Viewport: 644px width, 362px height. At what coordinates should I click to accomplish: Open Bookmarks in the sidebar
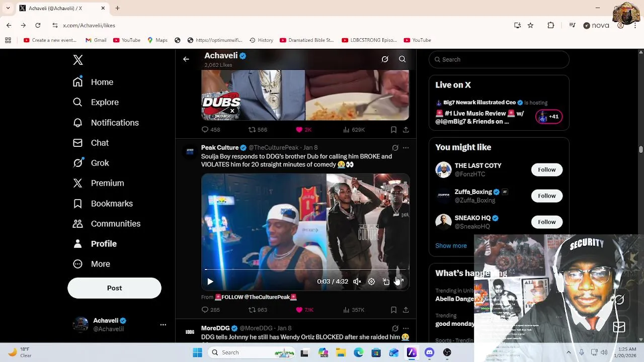(x=103, y=204)
